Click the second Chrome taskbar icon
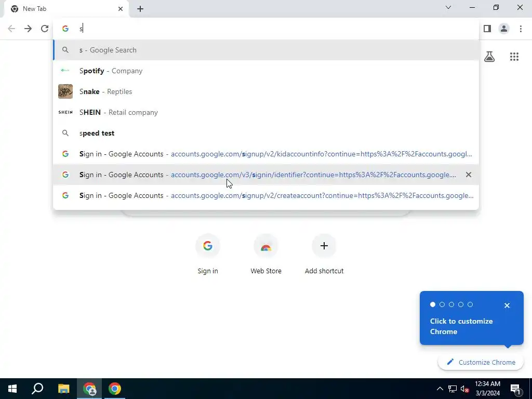This screenshot has width=532, height=399. click(x=115, y=389)
